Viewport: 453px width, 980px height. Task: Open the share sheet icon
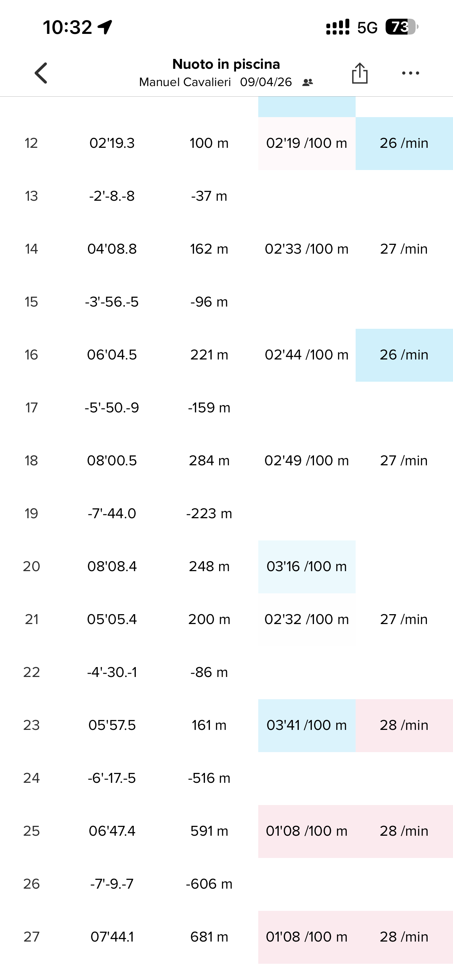[360, 73]
